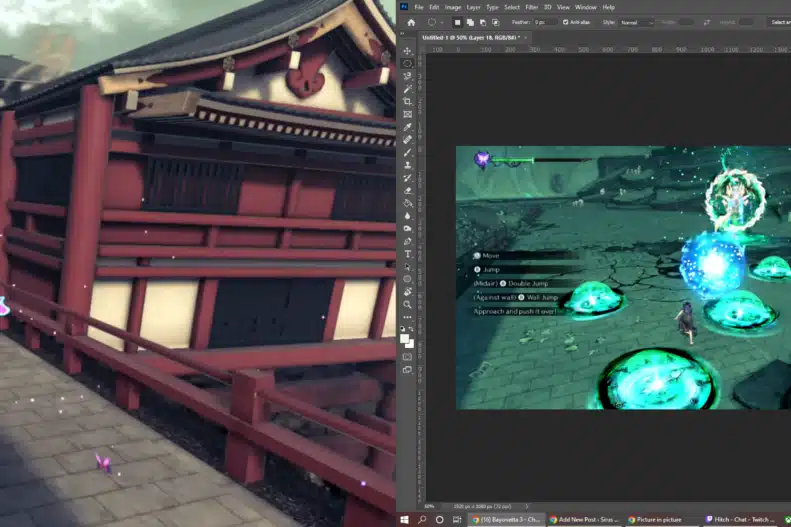Expand the tool preset picker arrow
Viewport: 791px width, 527px height.
(x=443, y=21)
